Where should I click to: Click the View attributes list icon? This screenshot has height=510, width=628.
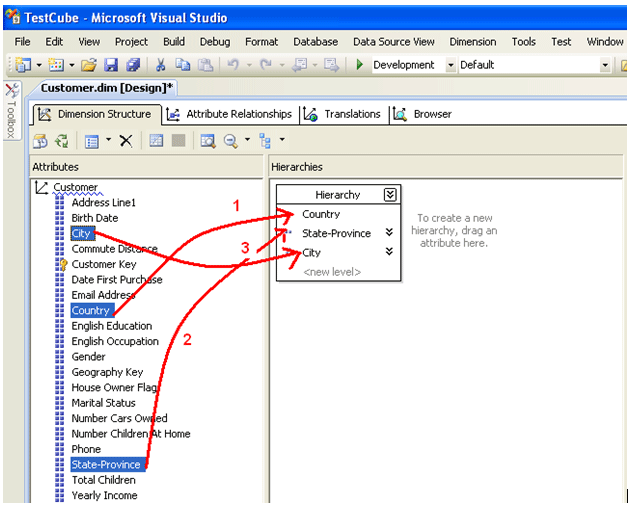[x=92, y=141]
